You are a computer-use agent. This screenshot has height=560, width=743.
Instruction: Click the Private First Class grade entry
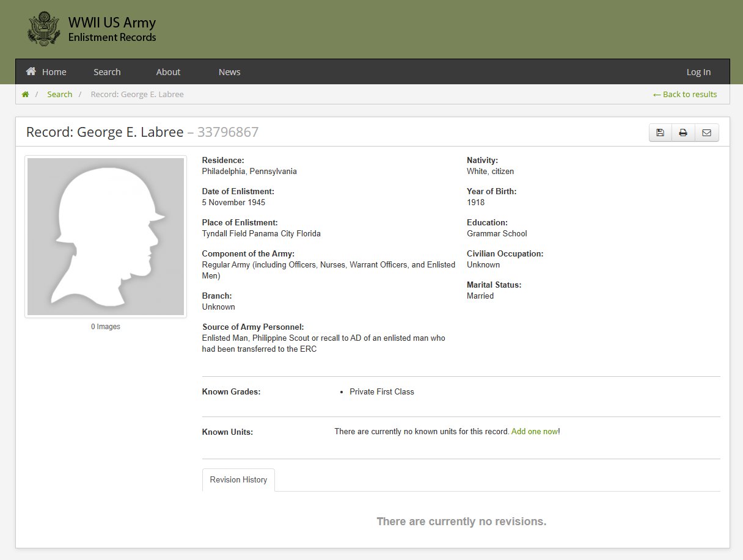tap(381, 392)
